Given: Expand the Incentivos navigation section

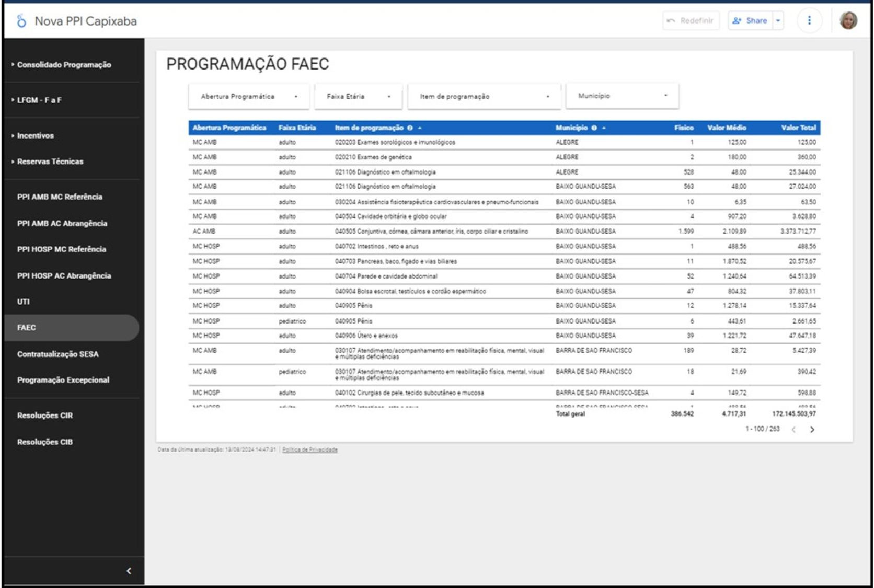Looking at the screenshot, I should (36, 135).
